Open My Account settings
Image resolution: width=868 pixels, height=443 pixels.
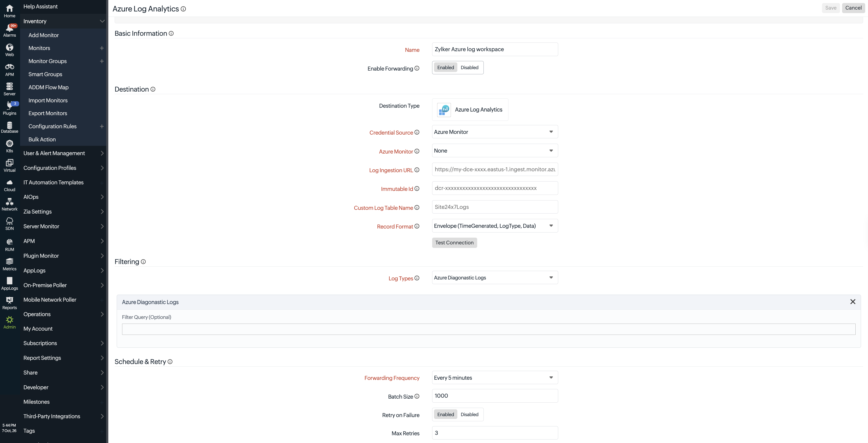point(38,329)
